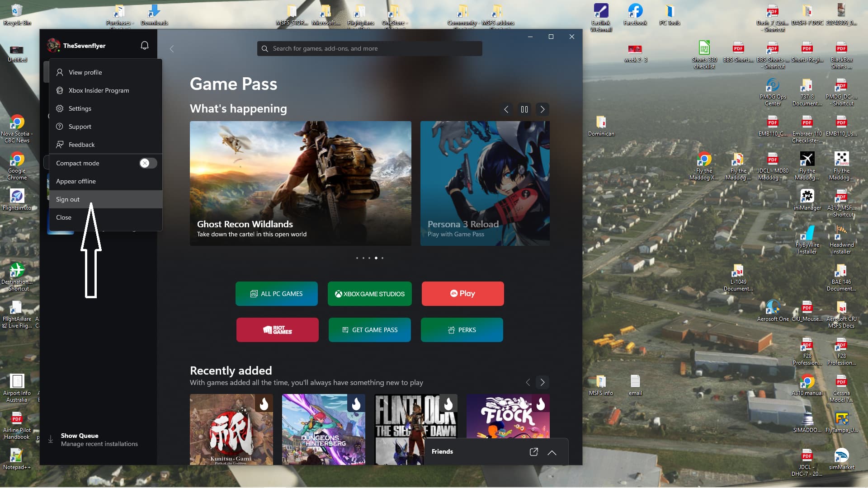Image resolution: width=868 pixels, height=488 pixels.
Task: Click Sign out in profile menu
Action: click(x=105, y=199)
